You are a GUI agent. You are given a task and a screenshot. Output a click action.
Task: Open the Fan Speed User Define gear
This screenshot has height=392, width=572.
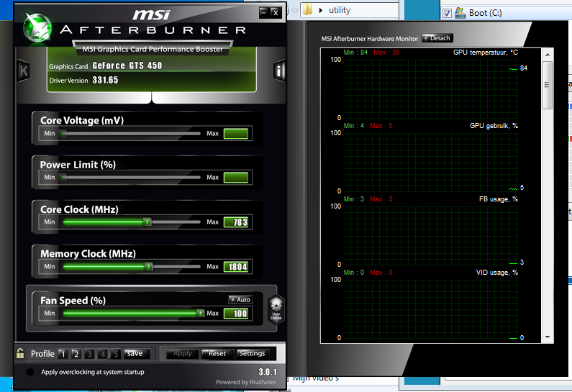(x=276, y=309)
